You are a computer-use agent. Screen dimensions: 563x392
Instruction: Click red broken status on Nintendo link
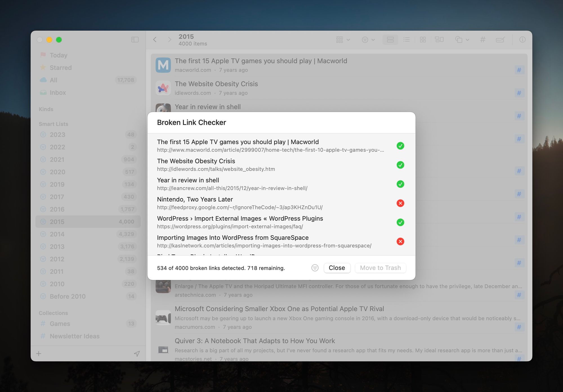(400, 203)
